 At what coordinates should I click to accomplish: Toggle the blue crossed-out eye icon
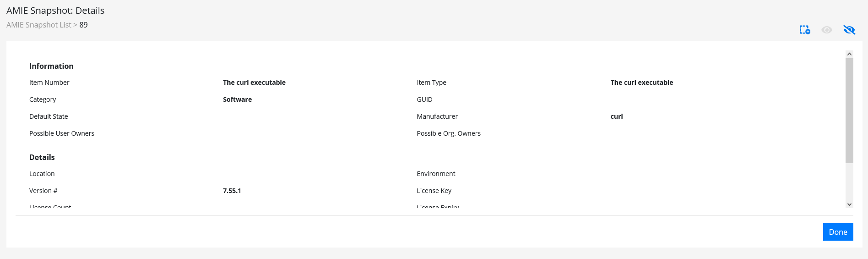click(849, 30)
